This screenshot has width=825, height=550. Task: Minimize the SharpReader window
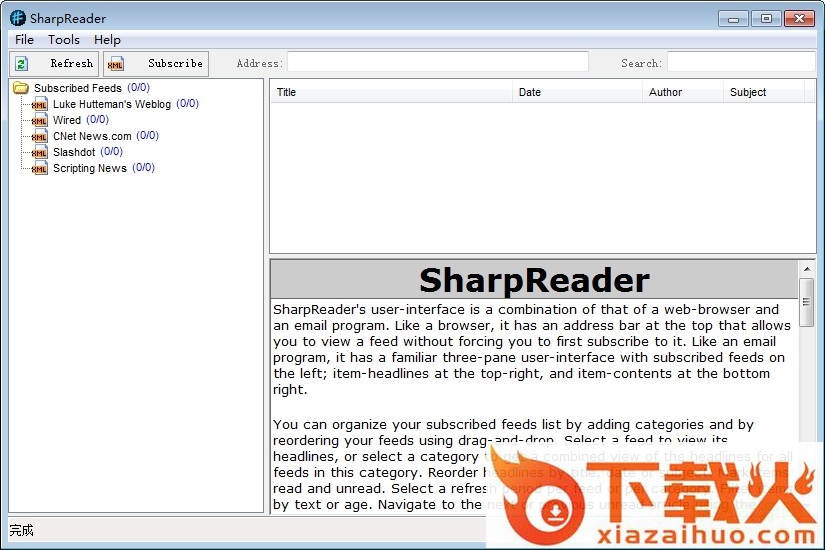(733, 19)
